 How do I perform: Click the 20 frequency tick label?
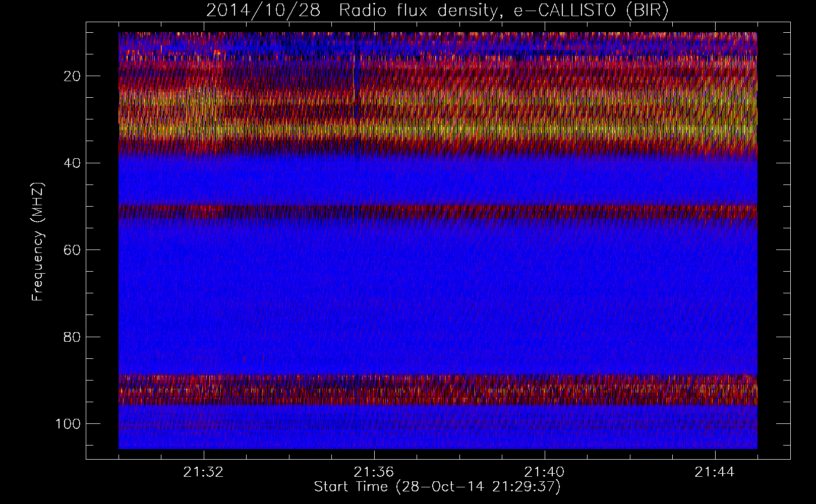pyautogui.click(x=71, y=76)
